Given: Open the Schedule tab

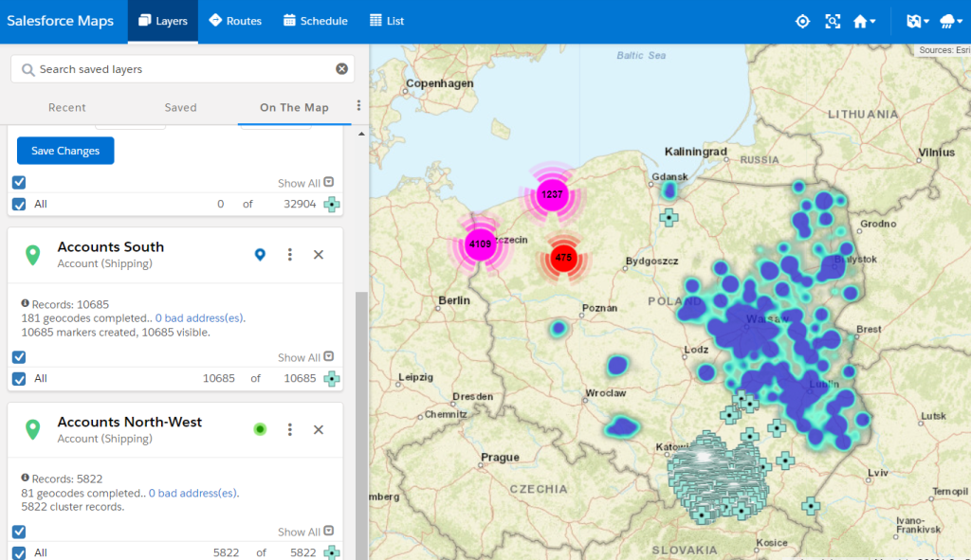Looking at the screenshot, I should tap(316, 21).
